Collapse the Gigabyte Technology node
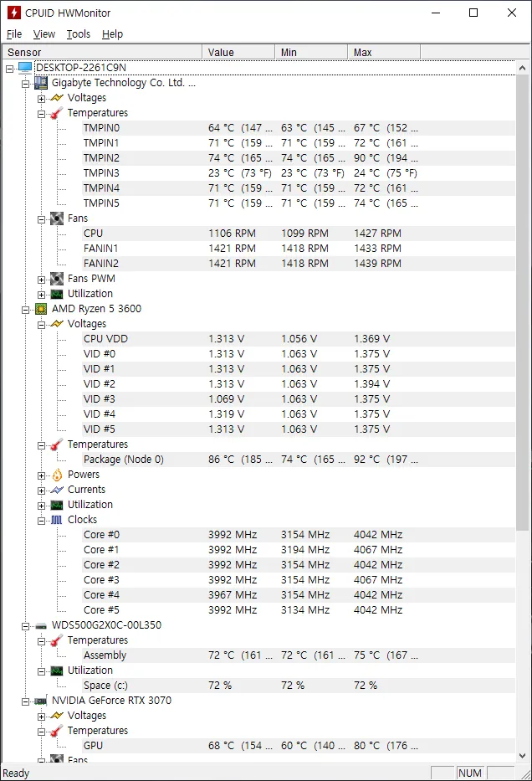Screen dimensions: 532x781 tap(26, 84)
